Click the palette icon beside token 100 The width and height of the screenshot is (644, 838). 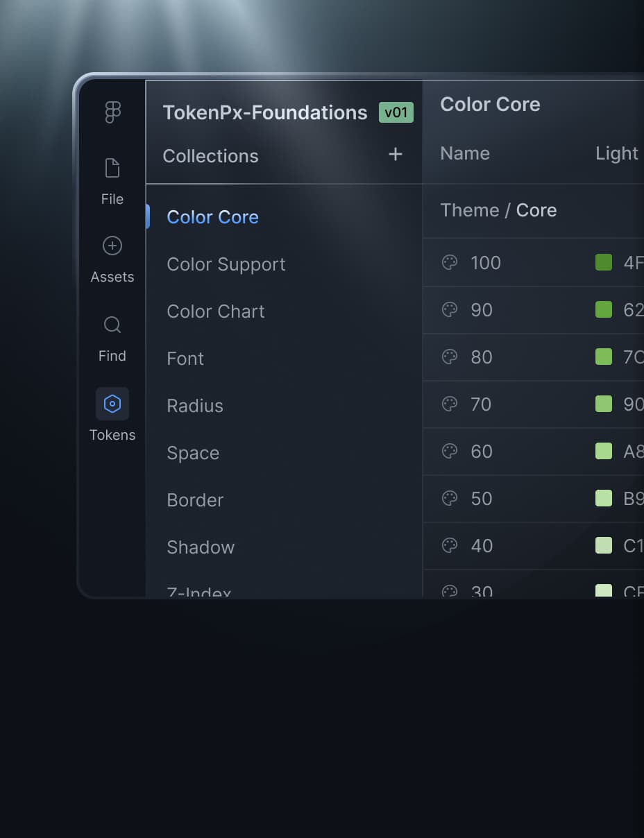pyautogui.click(x=450, y=262)
